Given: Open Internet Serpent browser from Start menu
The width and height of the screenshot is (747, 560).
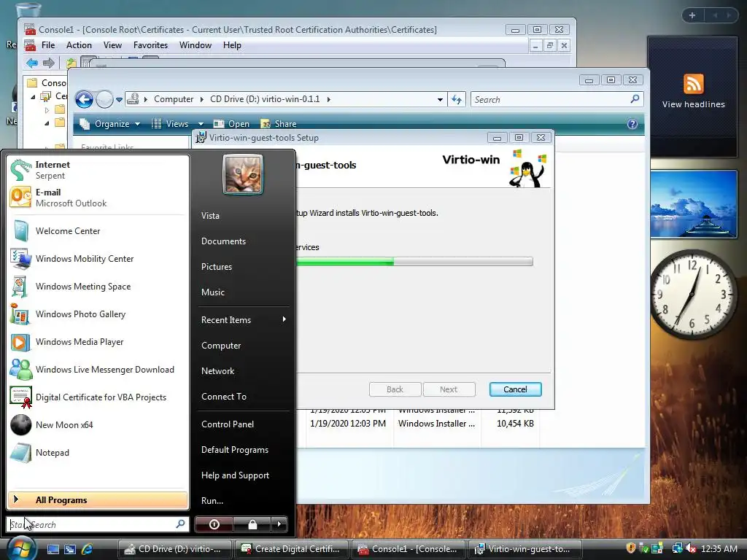Looking at the screenshot, I should coord(98,170).
